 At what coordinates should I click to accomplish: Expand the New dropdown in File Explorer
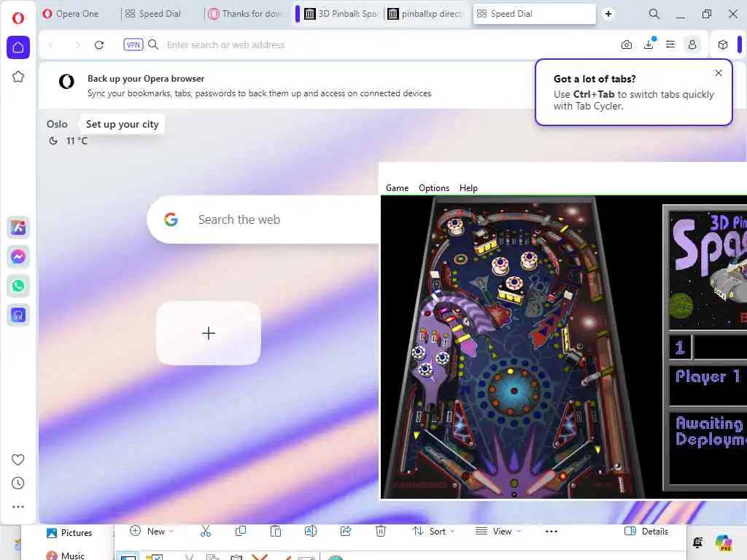pyautogui.click(x=152, y=532)
